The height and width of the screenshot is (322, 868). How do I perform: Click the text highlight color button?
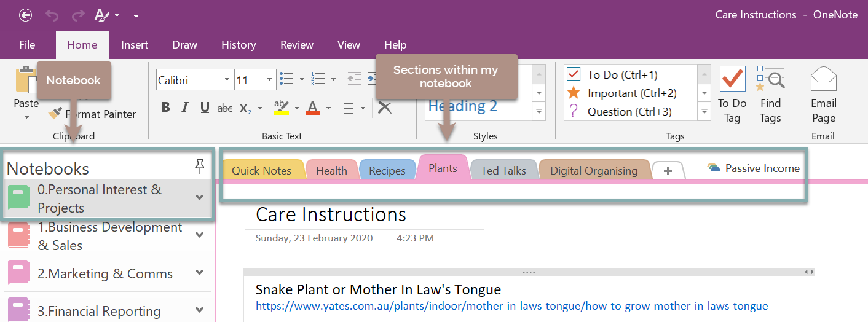point(282,108)
